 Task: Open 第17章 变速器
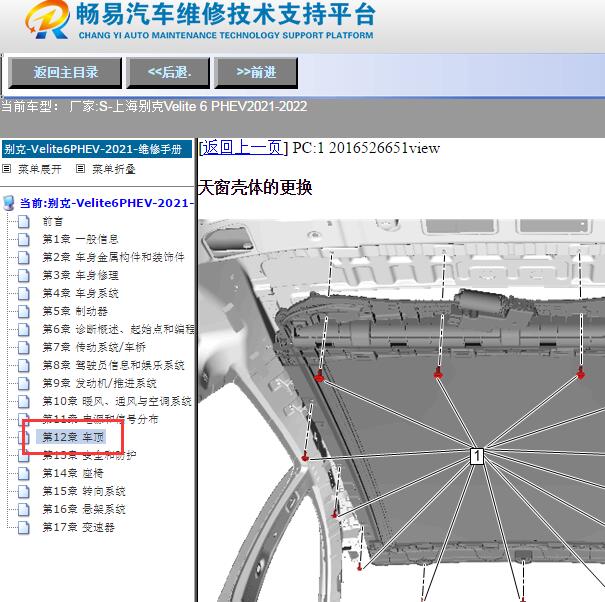(78, 527)
